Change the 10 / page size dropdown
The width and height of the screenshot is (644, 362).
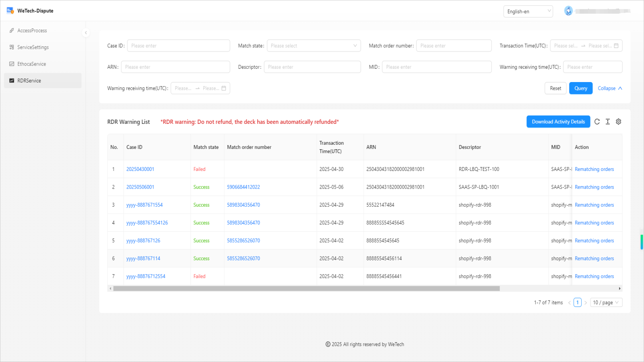606,303
